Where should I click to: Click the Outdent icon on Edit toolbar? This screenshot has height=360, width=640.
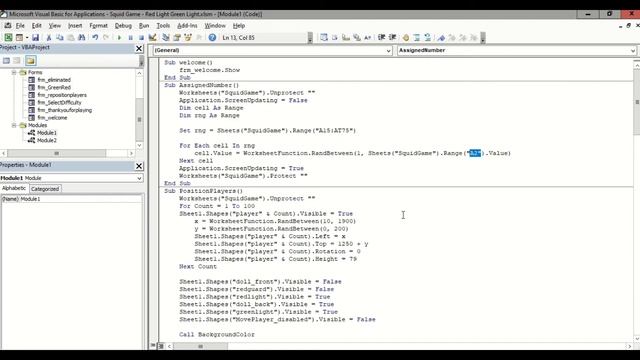coord(392,38)
